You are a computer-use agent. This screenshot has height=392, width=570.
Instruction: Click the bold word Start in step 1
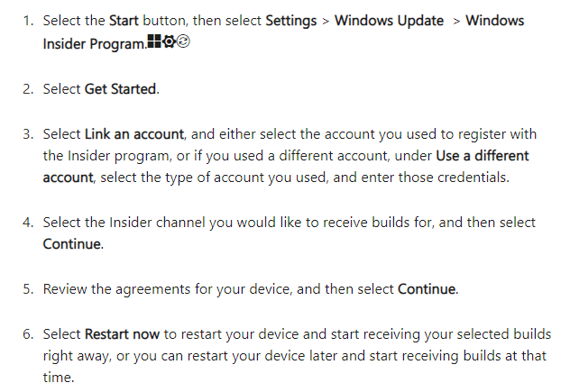point(124,21)
